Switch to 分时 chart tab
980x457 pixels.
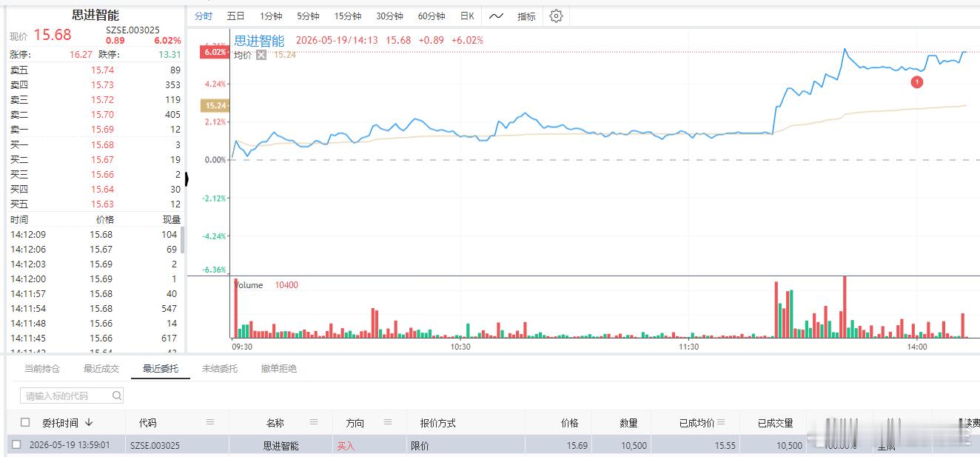pyautogui.click(x=203, y=16)
